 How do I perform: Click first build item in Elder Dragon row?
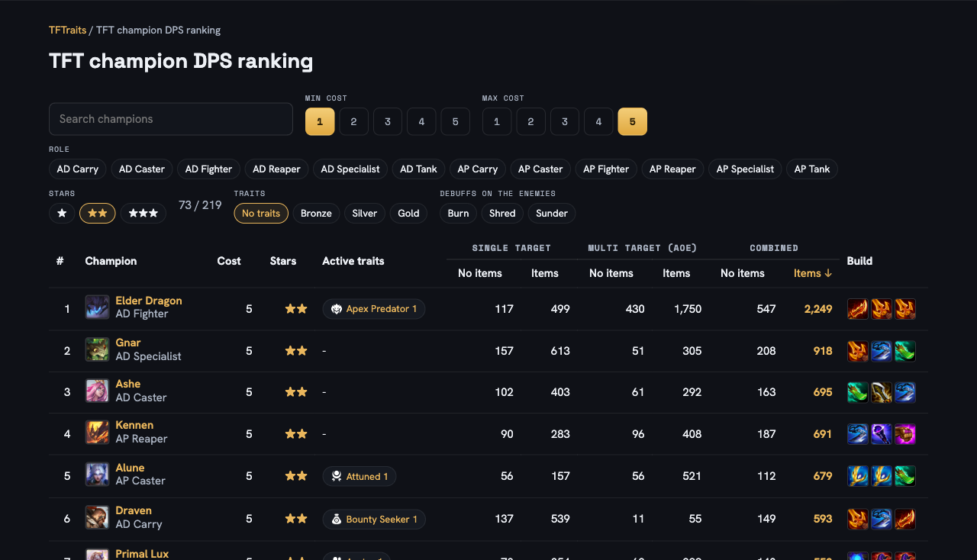[858, 309]
